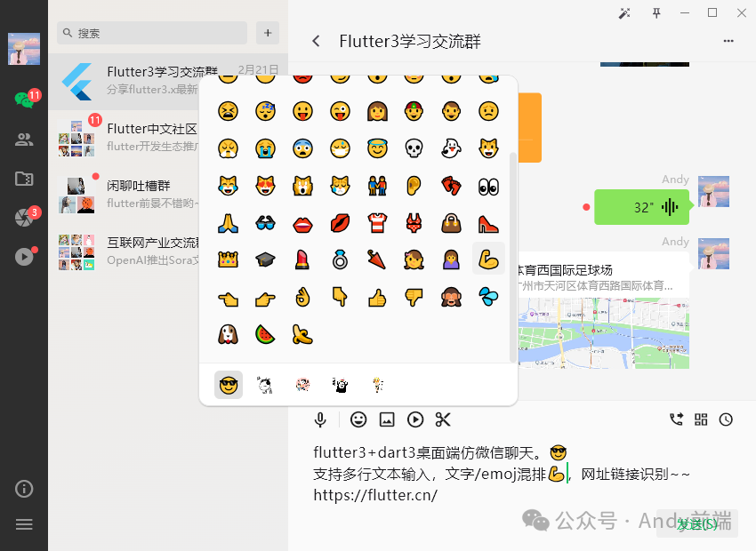Open the plus add menu beside search

click(268, 33)
